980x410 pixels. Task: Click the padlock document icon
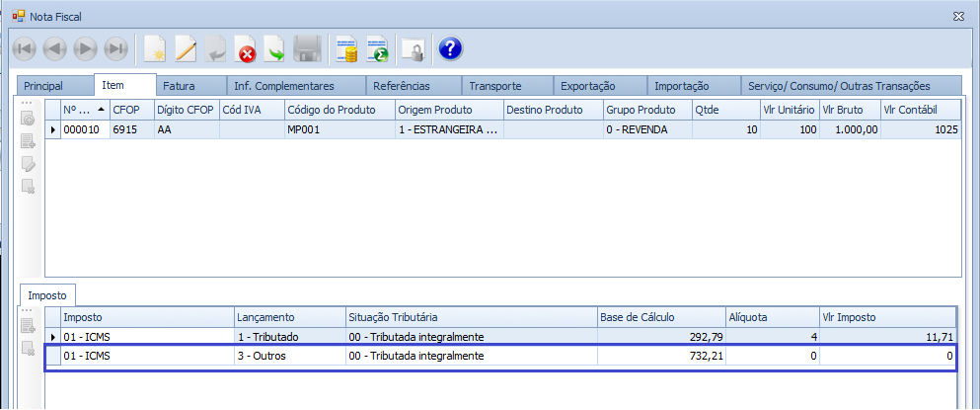(x=412, y=48)
